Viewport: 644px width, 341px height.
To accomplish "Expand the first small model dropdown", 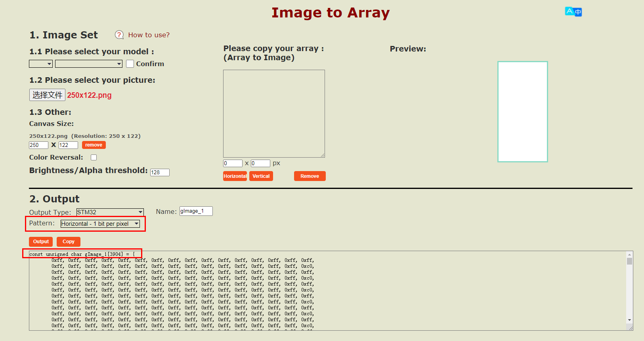I will coord(41,64).
